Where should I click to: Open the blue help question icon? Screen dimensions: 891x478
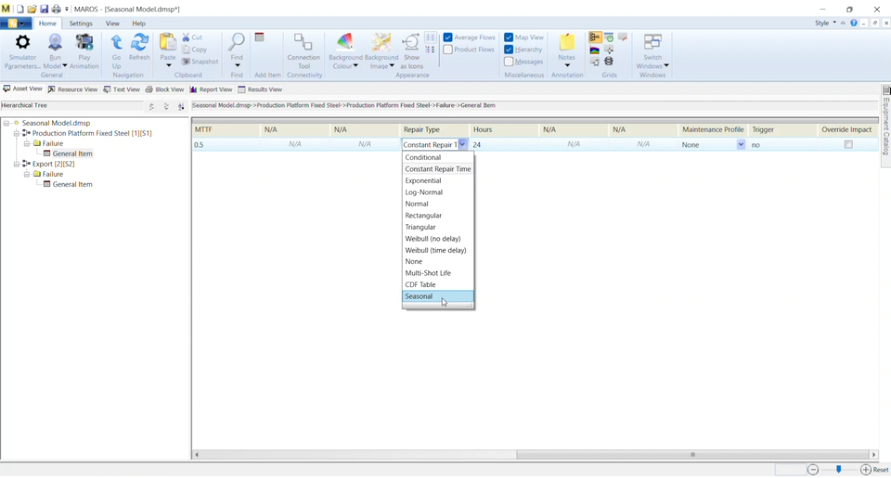(853, 23)
